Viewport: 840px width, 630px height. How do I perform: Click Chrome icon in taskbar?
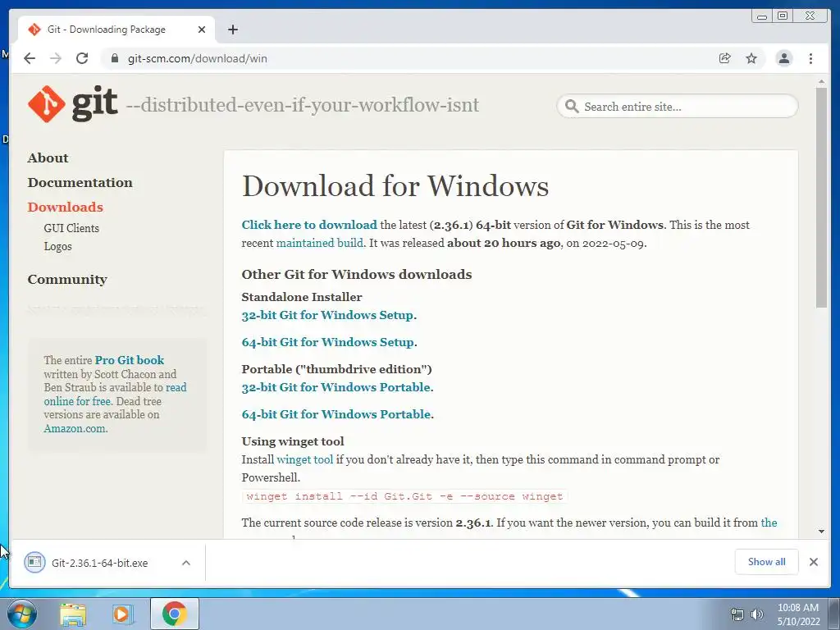click(174, 614)
